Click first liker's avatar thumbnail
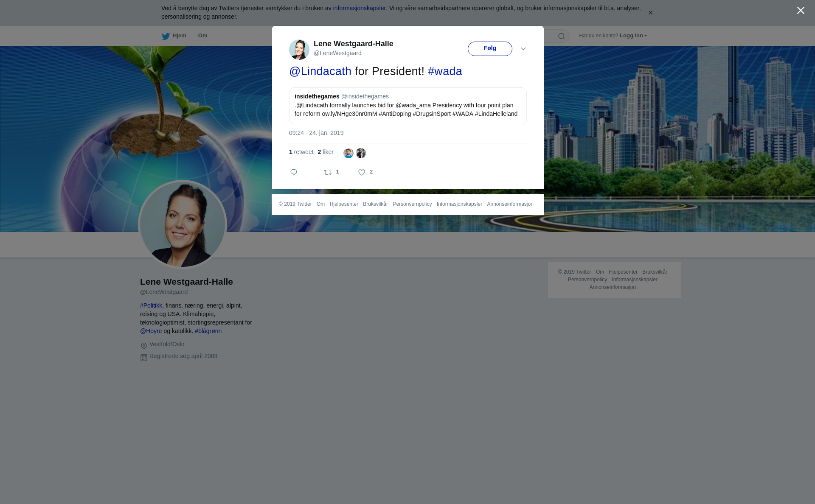The height and width of the screenshot is (504, 815). click(348, 153)
